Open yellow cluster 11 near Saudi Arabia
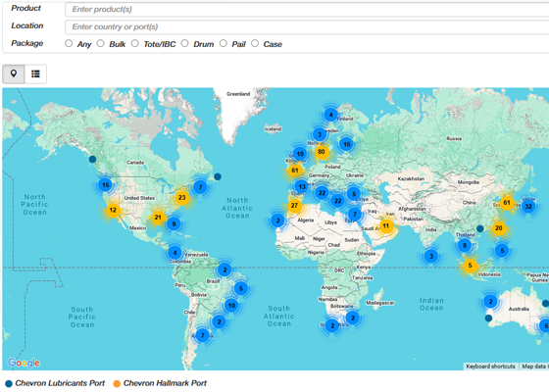This screenshot has height=392, width=549. click(386, 225)
